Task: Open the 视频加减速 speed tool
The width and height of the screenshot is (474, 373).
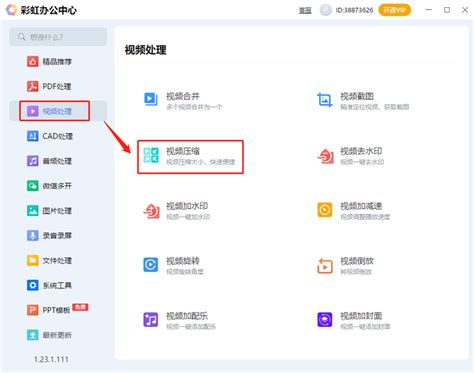Action: coord(353,211)
